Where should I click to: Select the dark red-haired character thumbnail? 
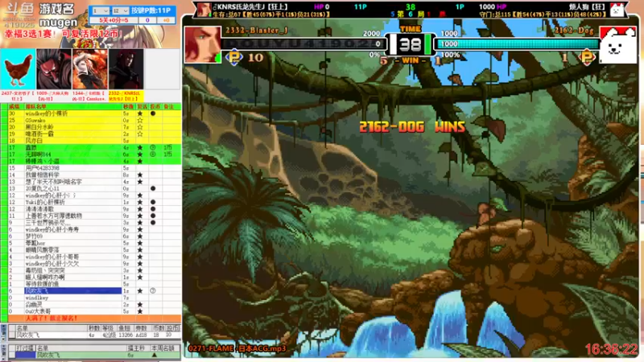(126, 69)
